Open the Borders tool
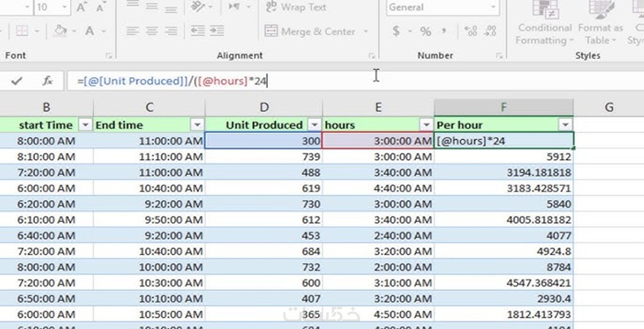 pyautogui.click(x=22, y=31)
